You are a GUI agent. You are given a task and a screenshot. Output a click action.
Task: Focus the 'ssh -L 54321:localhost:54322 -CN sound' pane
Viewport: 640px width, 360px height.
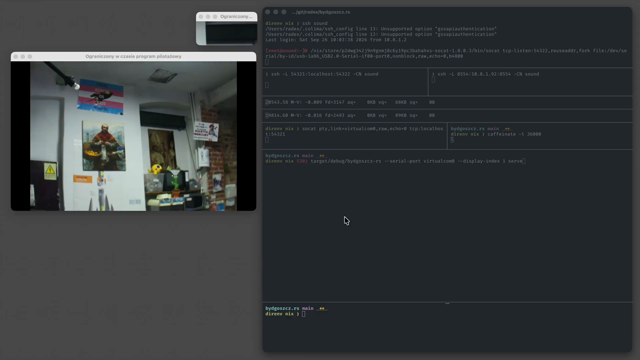point(345,82)
